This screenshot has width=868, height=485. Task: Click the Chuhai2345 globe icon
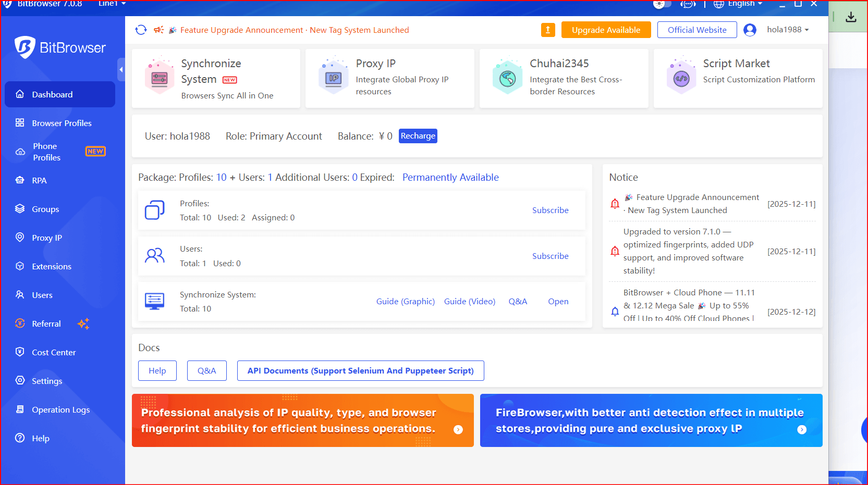[507, 79]
